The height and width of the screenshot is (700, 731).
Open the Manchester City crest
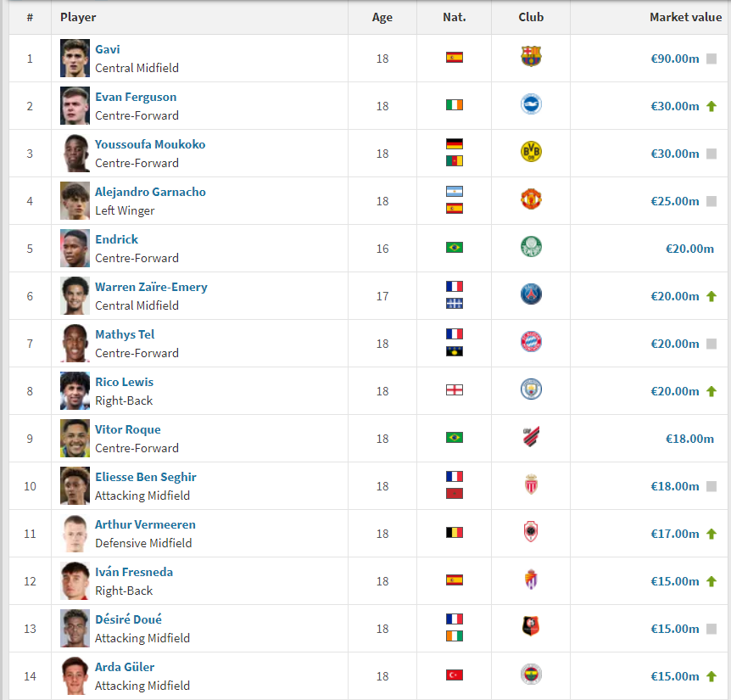point(531,389)
